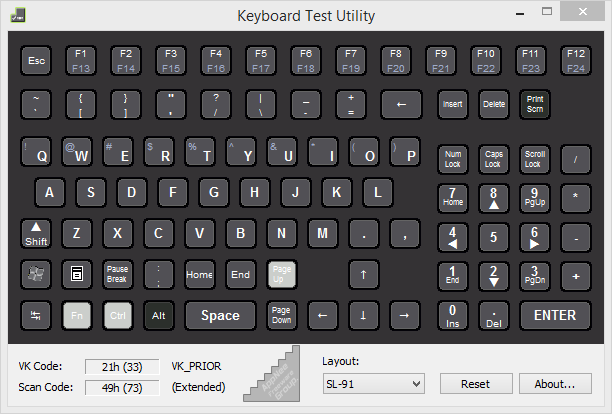This screenshot has width=612, height=414.
Task: Click the highlighted Page Up key
Action: pos(281,274)
